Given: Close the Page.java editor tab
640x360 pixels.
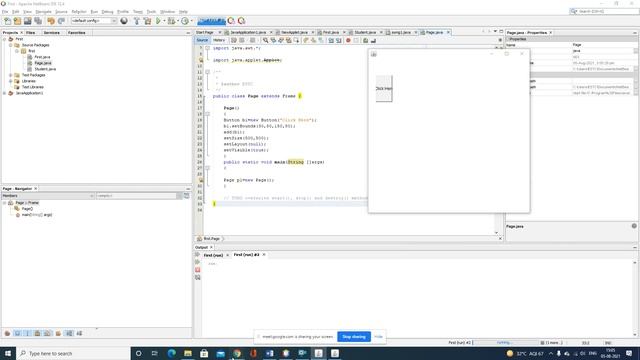Looking at the screenshot, I should (448, 32).
